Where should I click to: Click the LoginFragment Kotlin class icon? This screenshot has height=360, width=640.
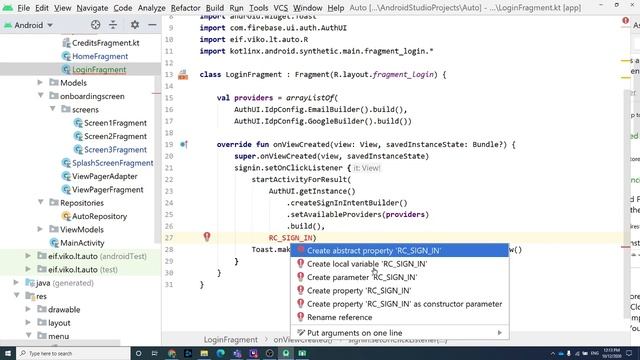pos(66,69)
